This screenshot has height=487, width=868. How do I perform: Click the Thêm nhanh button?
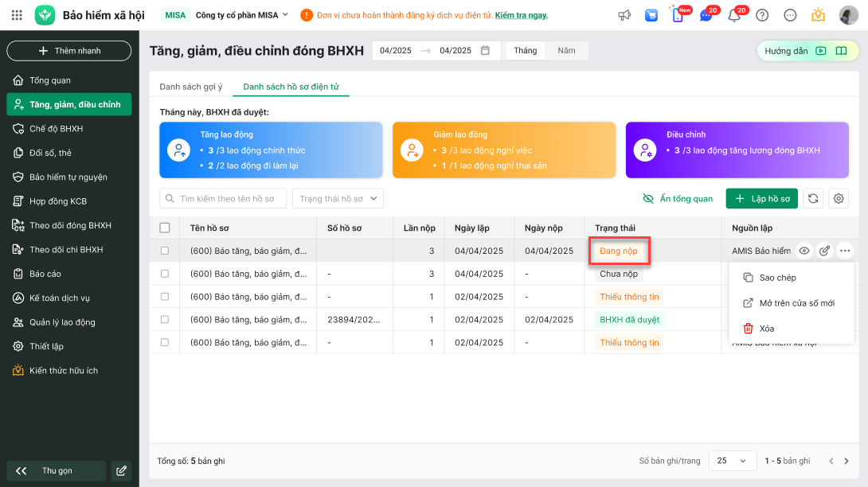(69, 50)
